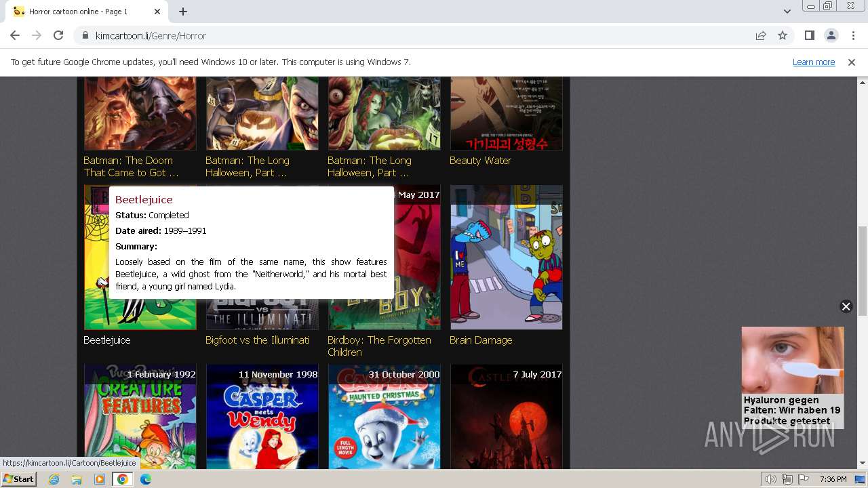The height and width of the screenshot is (488, 868).
Task: Open the network tray icon
Action: coord(787,479)
